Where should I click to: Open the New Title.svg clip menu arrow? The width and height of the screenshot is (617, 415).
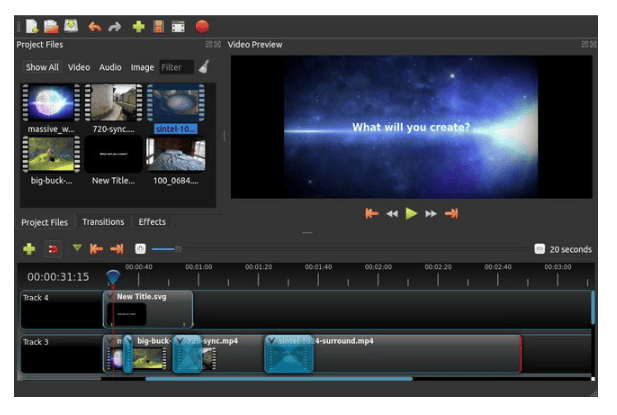pos(110,297)
